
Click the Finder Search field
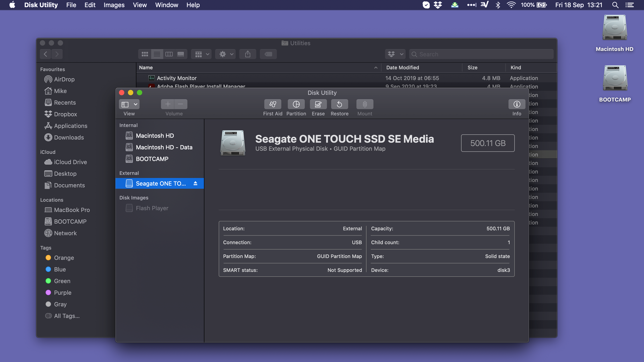pyautogui.click(x=481, y=54)
